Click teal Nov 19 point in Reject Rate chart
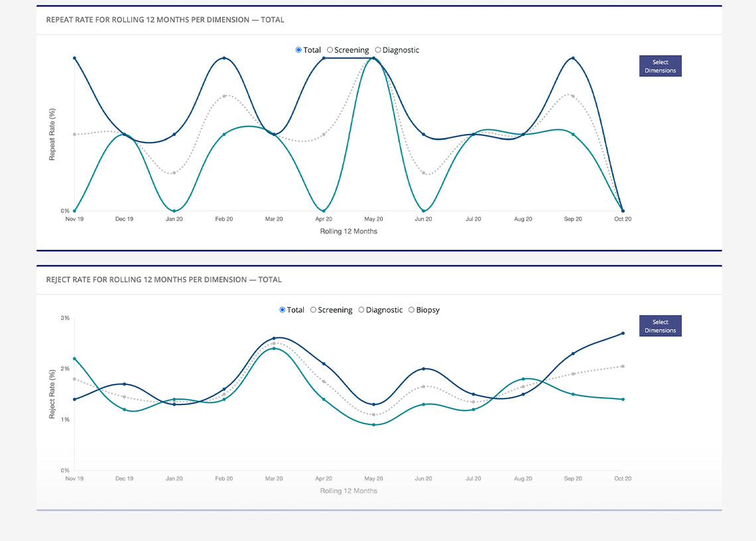 (x=74, y=359)
